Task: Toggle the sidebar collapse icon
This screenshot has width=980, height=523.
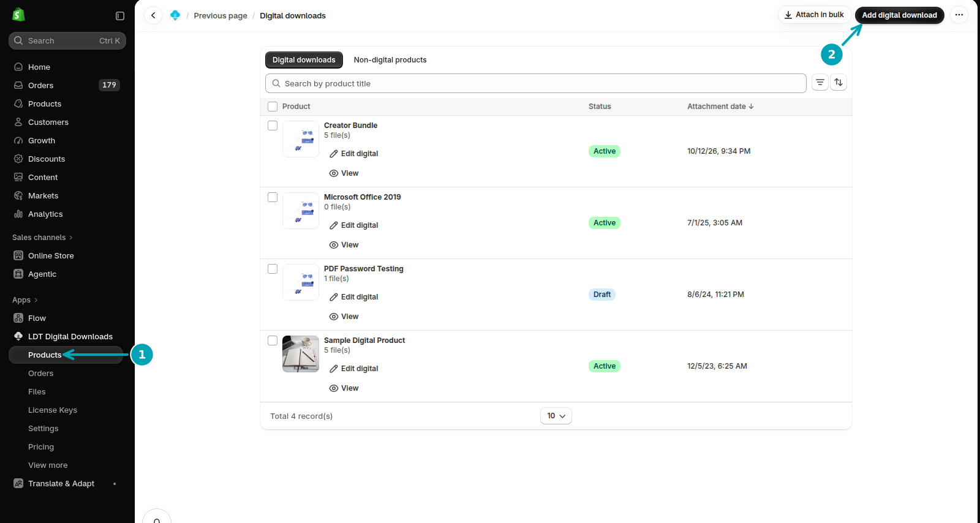Action: coord(120,16)
